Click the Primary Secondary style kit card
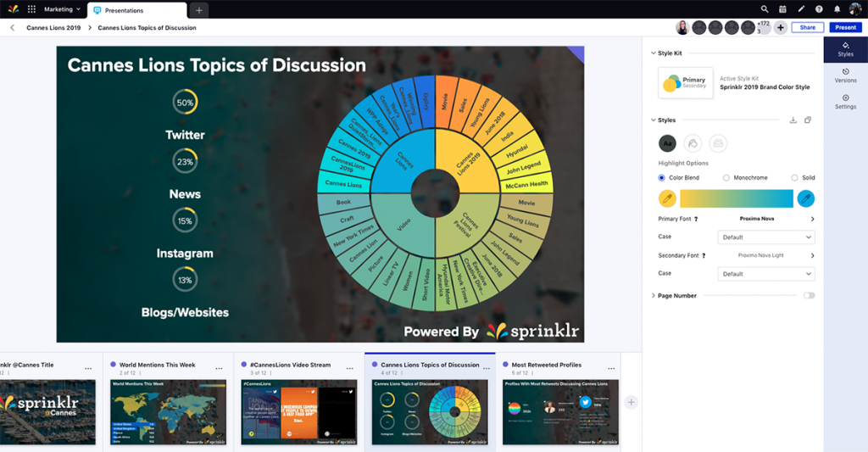The width and height of the screenshot is (868, 452). click(x=685, y=83)
